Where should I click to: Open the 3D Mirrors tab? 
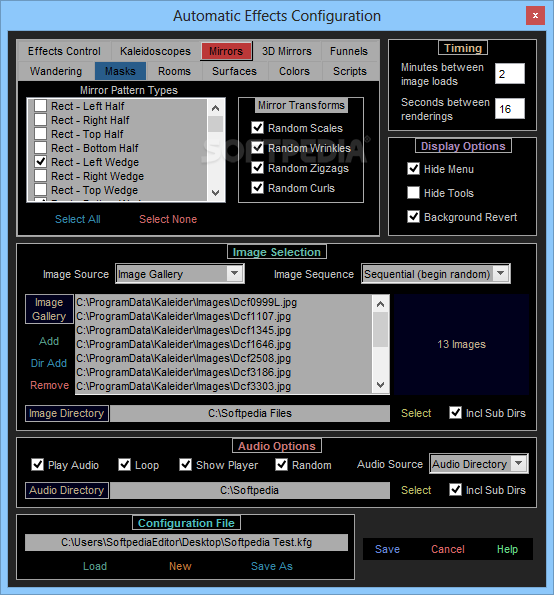click(x=287, y=51)
